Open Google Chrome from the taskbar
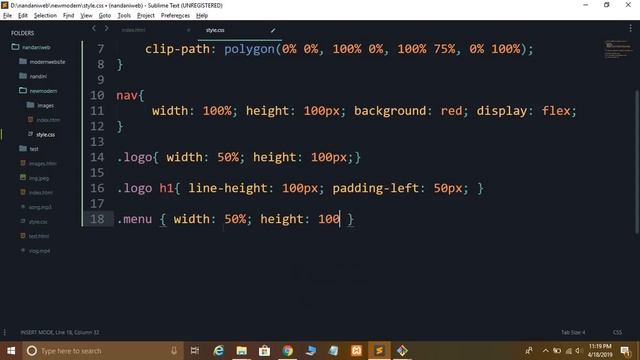 (x=287, y=351)
